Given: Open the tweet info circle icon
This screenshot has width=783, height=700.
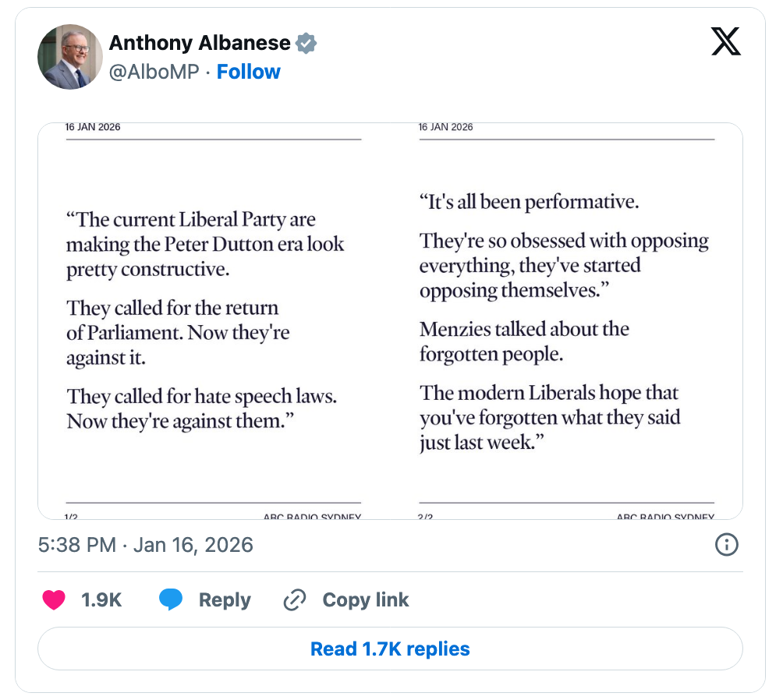Looking at the screenshot, I should point(726,544).
